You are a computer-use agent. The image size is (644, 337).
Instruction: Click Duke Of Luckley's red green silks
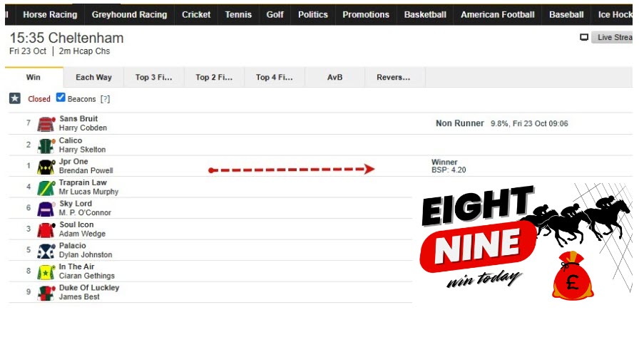pyautogui.click(x=46, y=293)
